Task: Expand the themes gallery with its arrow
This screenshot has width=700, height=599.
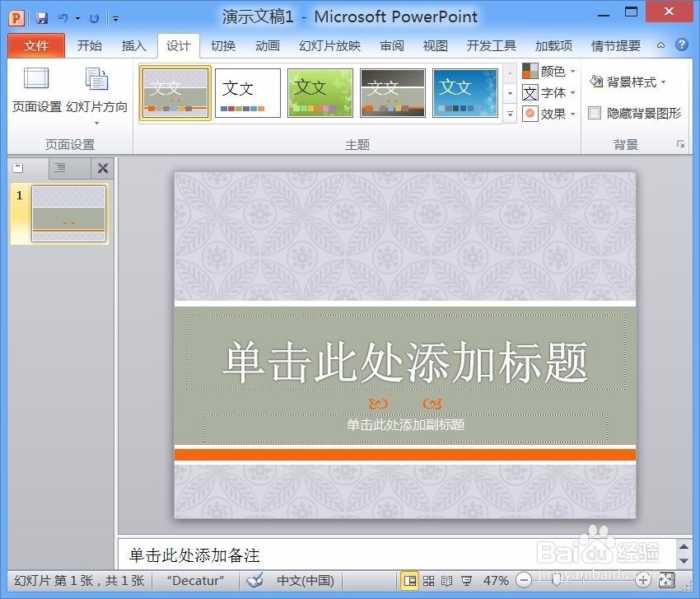Action: [511, 112]
